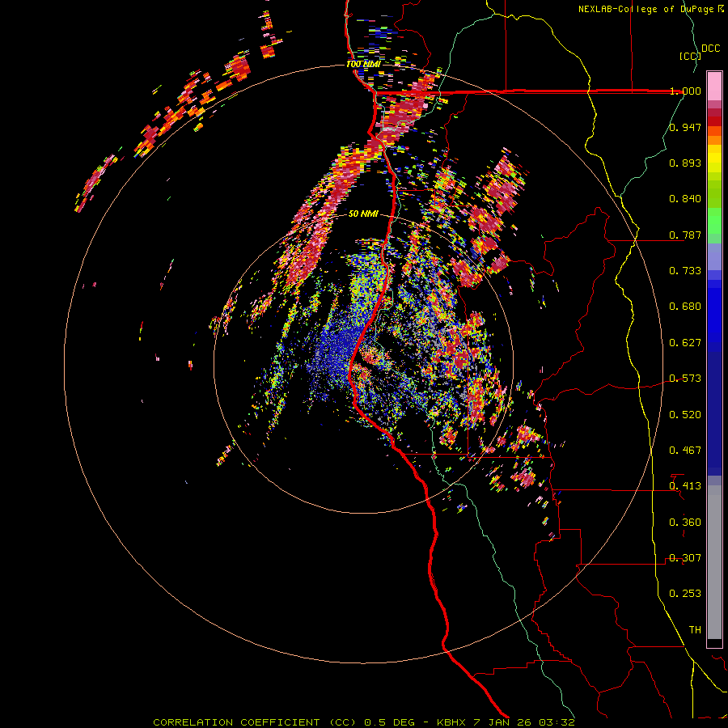Click the DCC label above the color scale
Screen dimensions: 728x728
[x=710, y=49]
